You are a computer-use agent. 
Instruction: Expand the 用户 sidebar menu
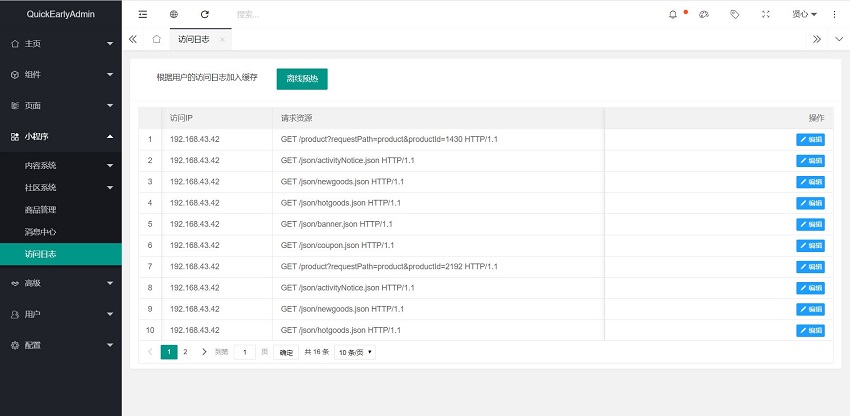pos(61,314)
